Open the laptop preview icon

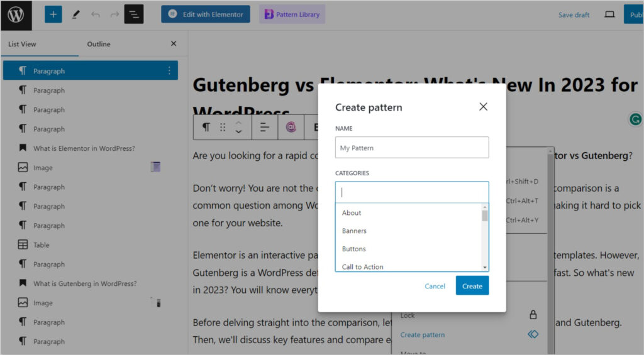[x=609, y=14]
